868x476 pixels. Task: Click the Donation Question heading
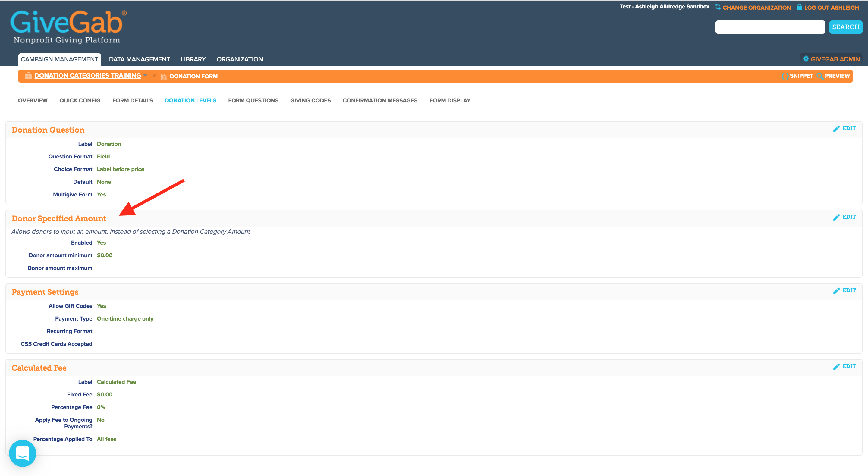coord(48,130)
